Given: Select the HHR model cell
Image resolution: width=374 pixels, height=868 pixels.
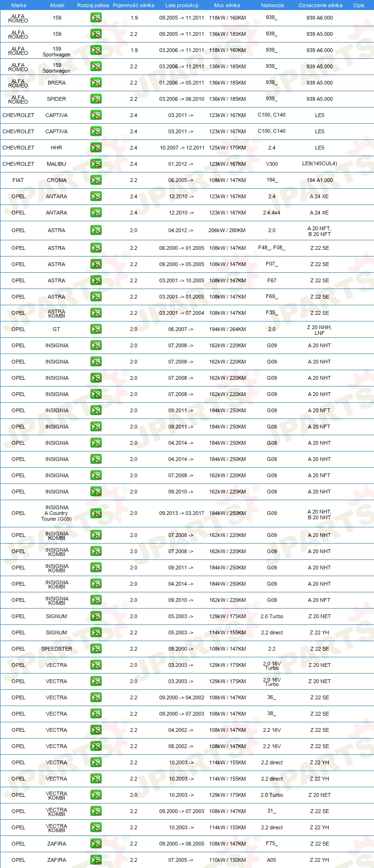Looking at the screenshot, I should pos(56,148).
